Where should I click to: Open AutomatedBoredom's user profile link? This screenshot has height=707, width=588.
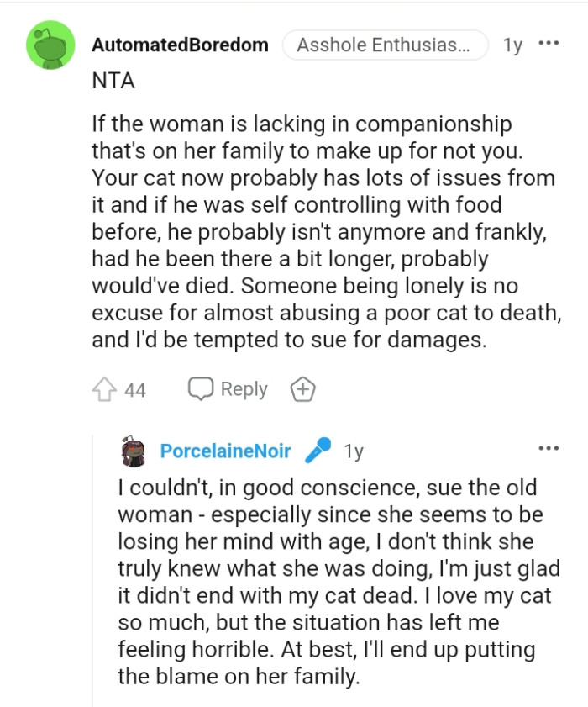[x=181, y=45]
